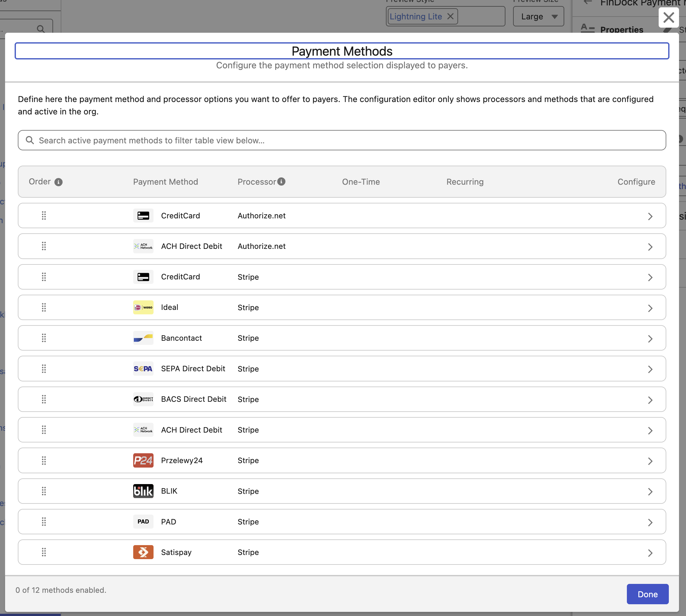
Task: Open PAD row configure chevron
Action: [650, 523]
